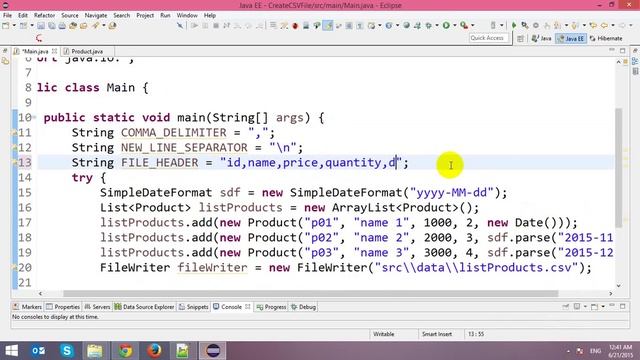Open Google Chrome from the taskbar

(x=125, y=351)
